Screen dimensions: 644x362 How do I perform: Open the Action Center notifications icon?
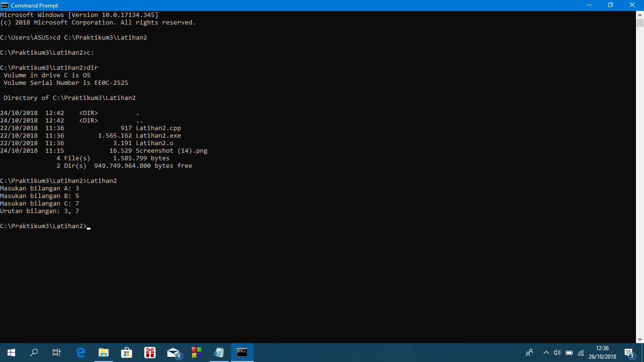629,353
